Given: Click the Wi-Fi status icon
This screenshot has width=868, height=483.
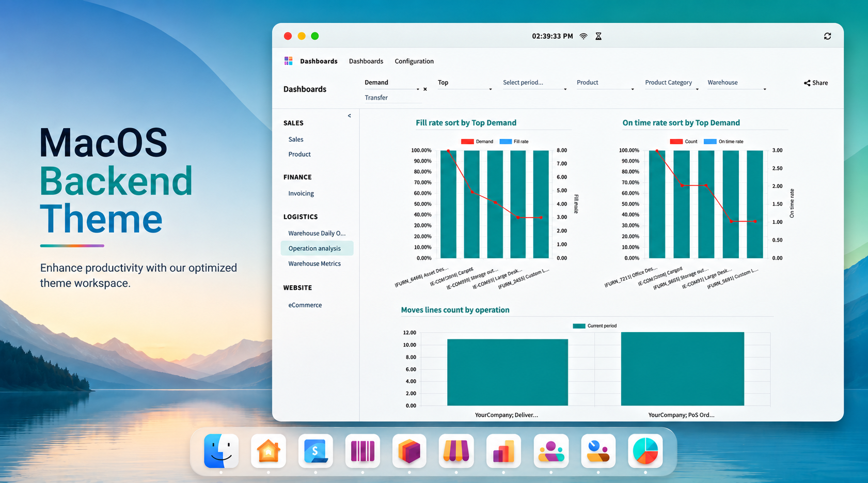Looking at the screenshot, I should (583, 36).
